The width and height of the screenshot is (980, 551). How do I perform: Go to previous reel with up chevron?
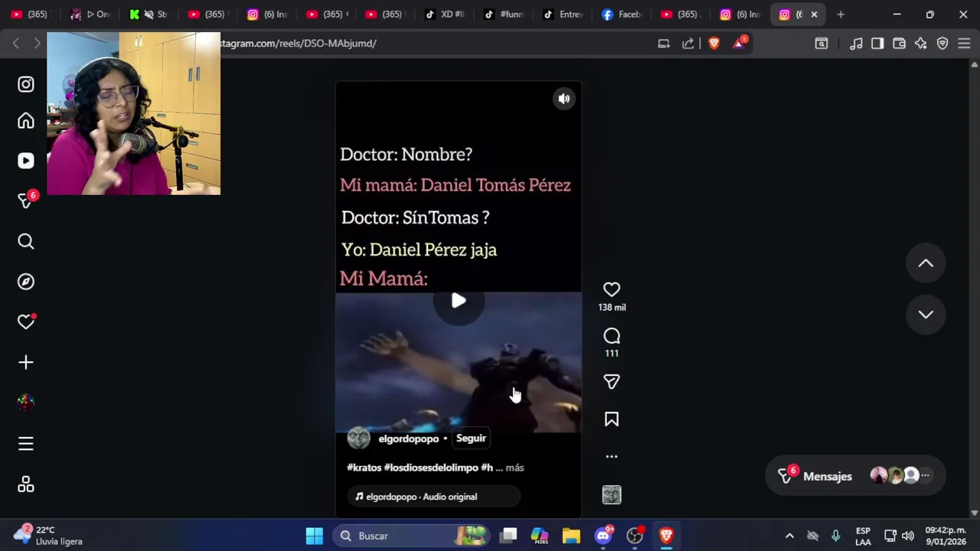[x=926, y=263]
